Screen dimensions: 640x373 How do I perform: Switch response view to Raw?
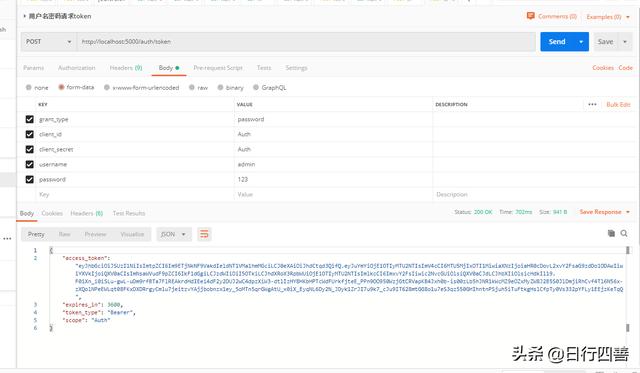[64, 234]
